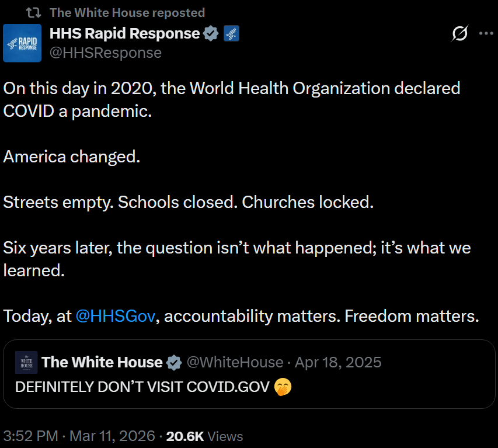Open the @WhiteHouse handle in quoted post

point(234,362)
